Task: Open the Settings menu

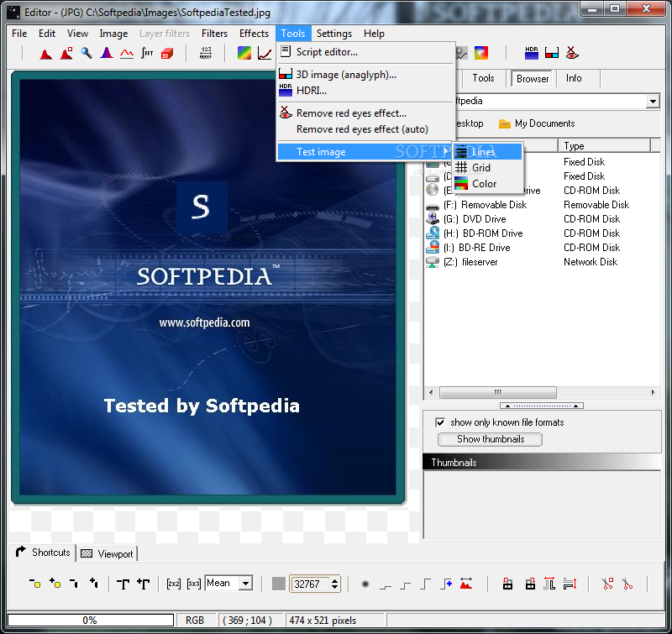Action: [333, 34]
